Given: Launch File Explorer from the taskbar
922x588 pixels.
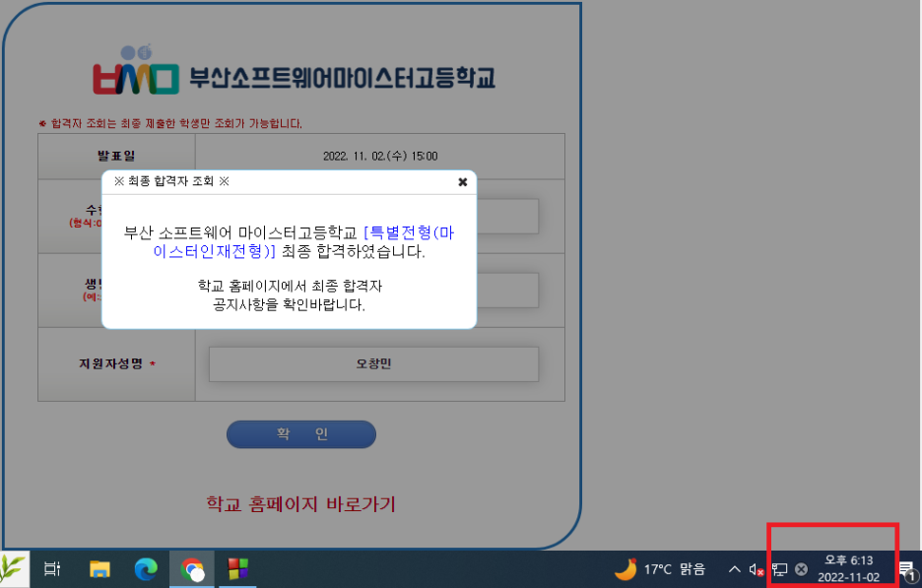Looking at the screenshot, I should pos(99,569).
